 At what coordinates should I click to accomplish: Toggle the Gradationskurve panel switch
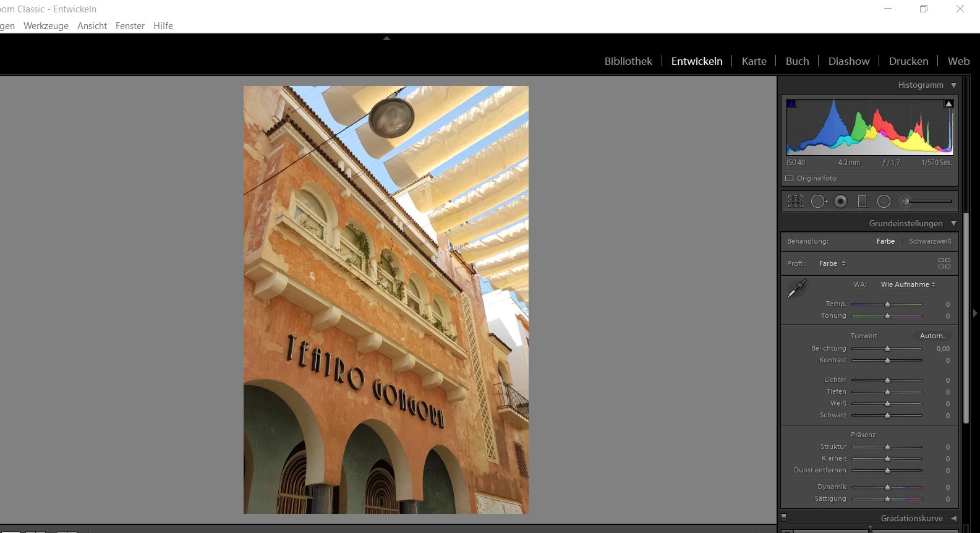click(x=784, y=518)
